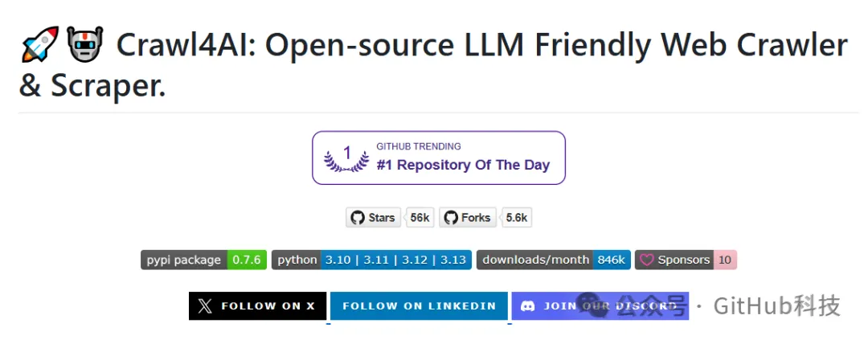
Task: Click the heart icon on Sponsors badge
Action: [647, 260]
